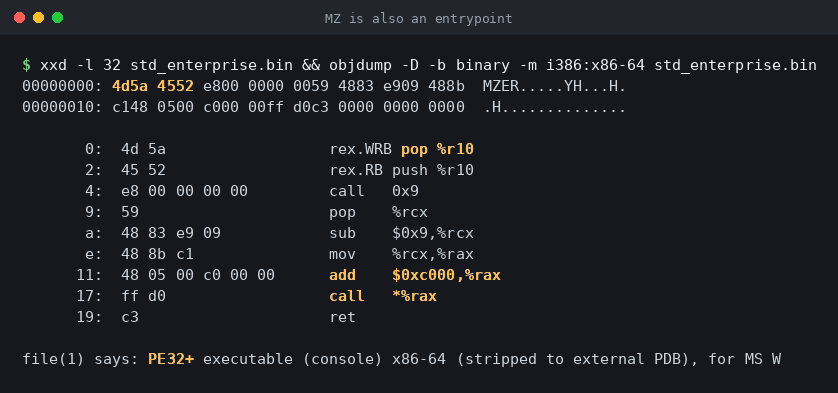Click the highlighted 'pop %r10' instruction

coord(437,149)
